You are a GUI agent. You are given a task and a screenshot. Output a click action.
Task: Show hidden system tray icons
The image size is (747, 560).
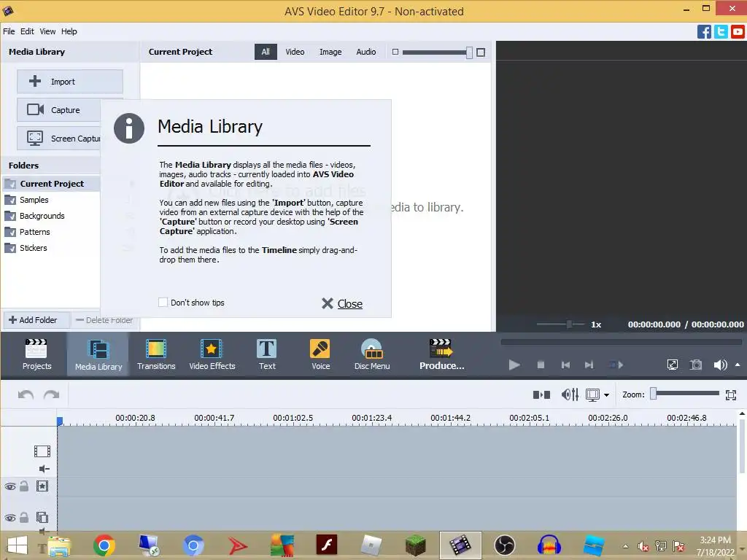(625, 546)
